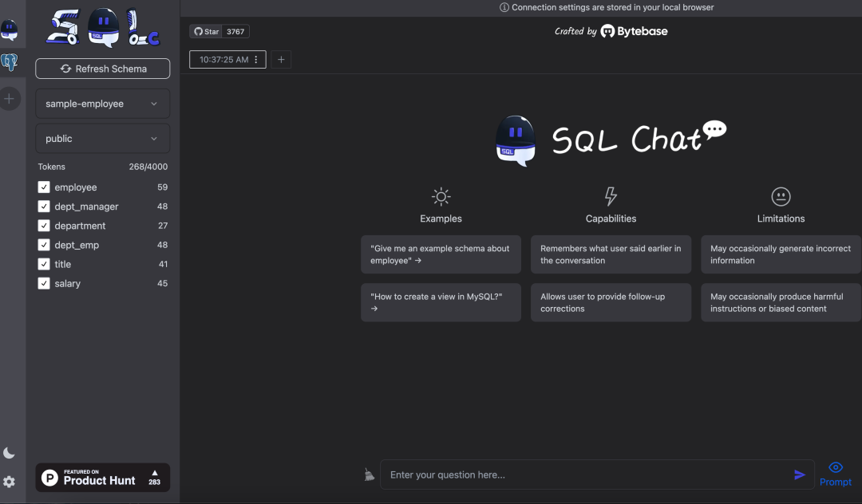The width and height of the screenshot is (862, 504).
Task: Click Refresh Schema button
Action: [x=103, y=69]
